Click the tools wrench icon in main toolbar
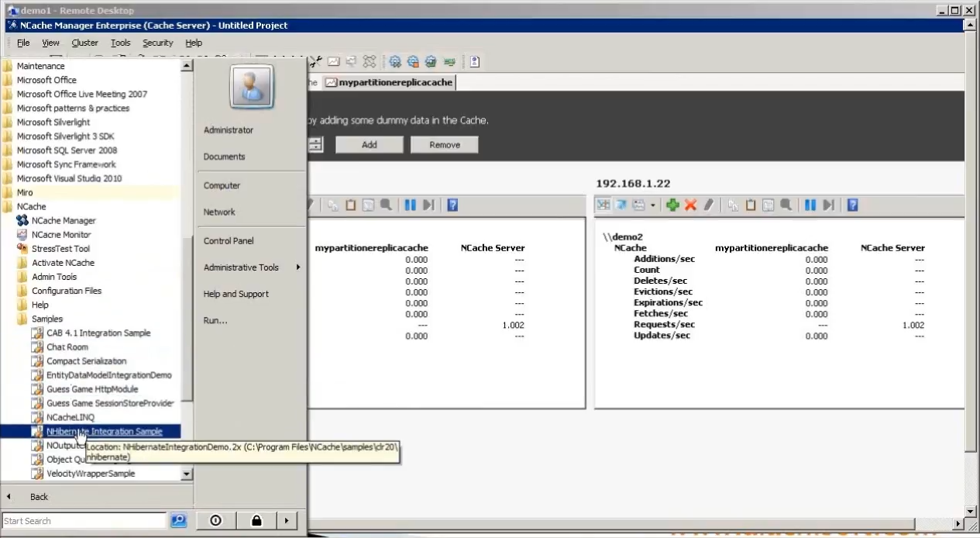The image size is (980, 538). (316, 61)
